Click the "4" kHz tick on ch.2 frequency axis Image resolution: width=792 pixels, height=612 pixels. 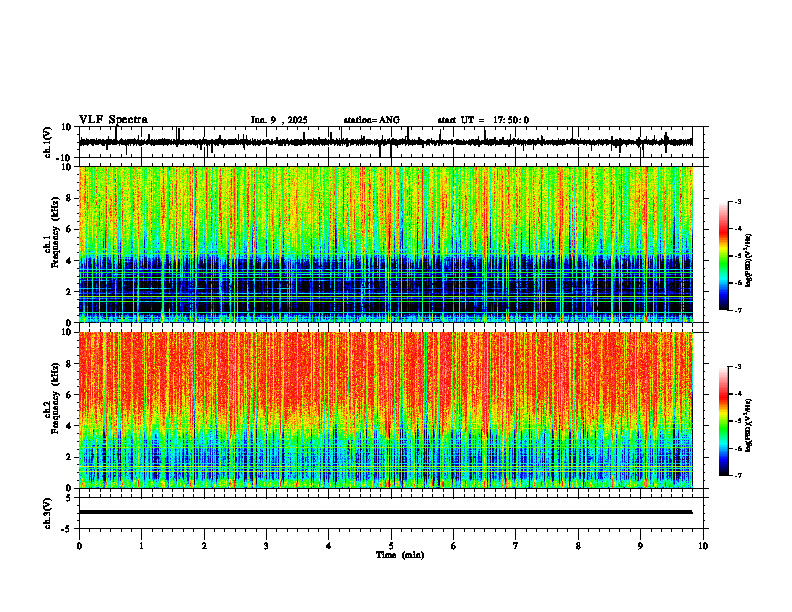pos(70,426)
